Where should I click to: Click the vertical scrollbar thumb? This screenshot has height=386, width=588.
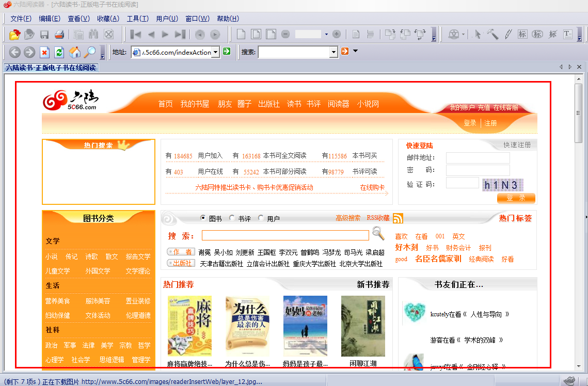coord(578,112)
